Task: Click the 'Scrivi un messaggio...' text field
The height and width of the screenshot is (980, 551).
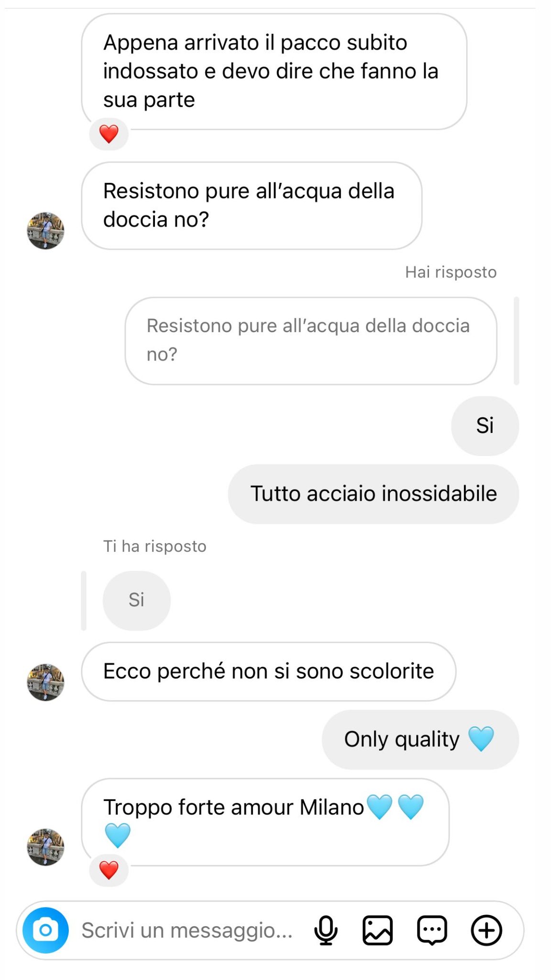Action: pos(187,930)
